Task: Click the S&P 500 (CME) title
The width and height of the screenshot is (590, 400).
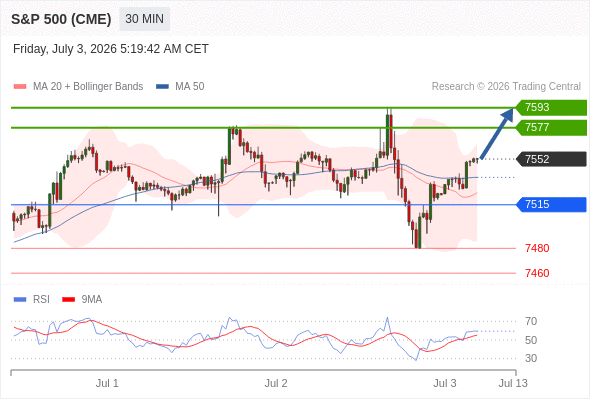Action: pyautogui.click(x=61, y=19)
